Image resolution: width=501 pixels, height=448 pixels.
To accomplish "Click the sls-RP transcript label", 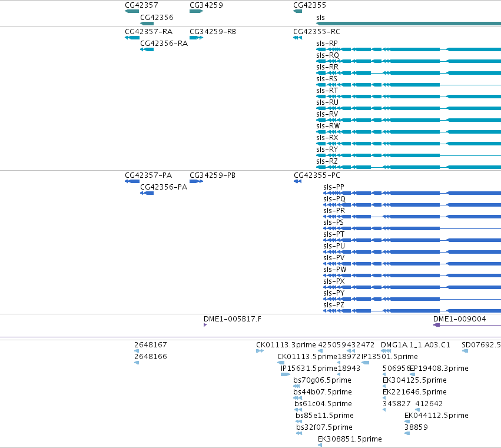I will [x=327, y=44].
